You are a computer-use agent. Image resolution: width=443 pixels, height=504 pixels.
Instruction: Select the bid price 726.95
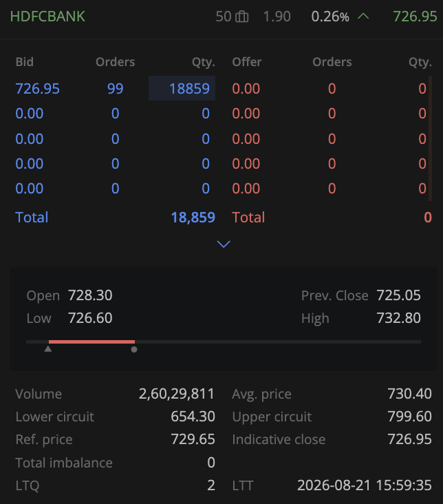pyautogui.click(x=38, y=88)
